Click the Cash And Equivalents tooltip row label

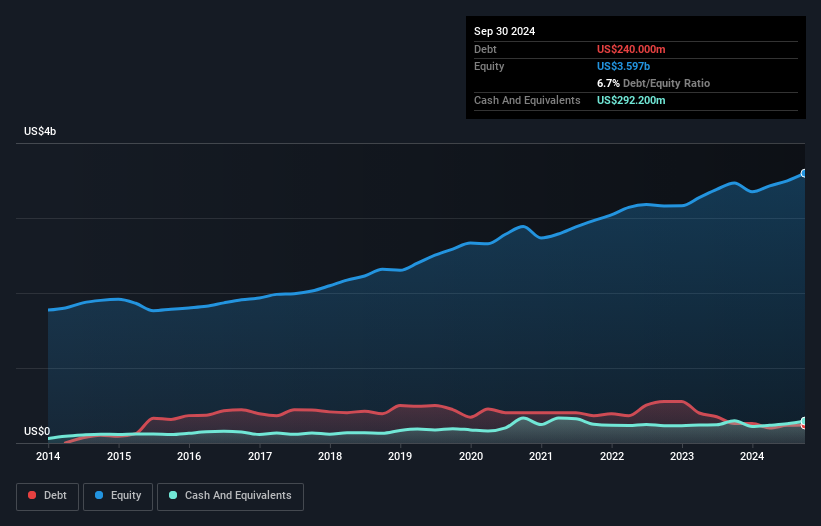(527, 100)
